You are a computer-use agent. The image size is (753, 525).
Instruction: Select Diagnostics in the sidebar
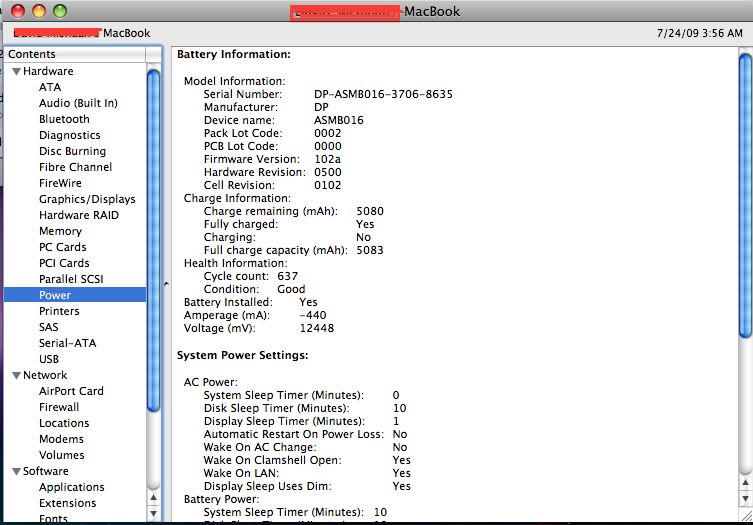[70, 135]
